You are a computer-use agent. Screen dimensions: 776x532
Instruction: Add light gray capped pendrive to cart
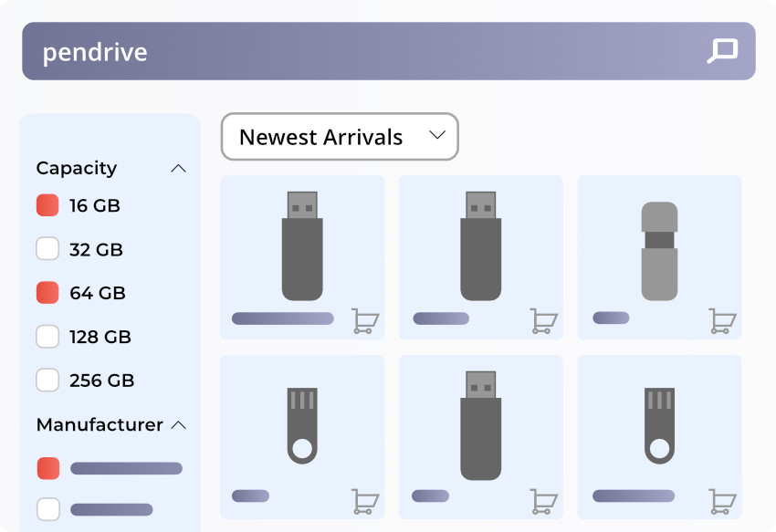[722, 320]
